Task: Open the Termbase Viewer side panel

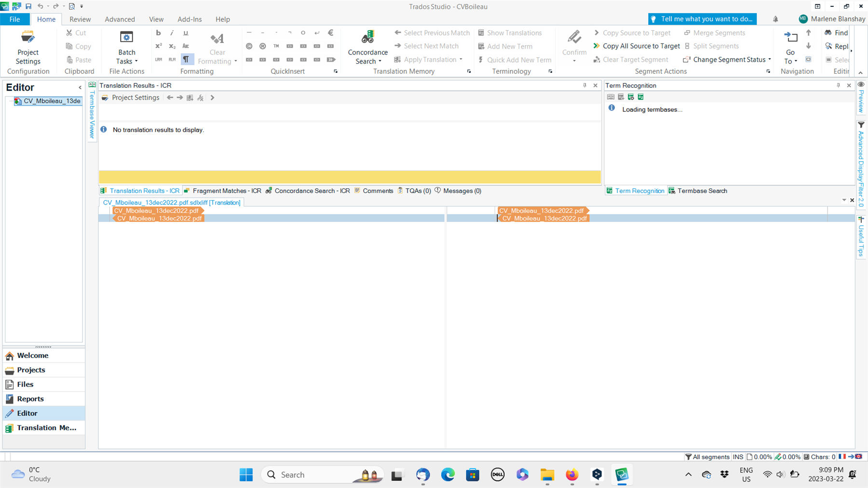Action: pos(92,111)
